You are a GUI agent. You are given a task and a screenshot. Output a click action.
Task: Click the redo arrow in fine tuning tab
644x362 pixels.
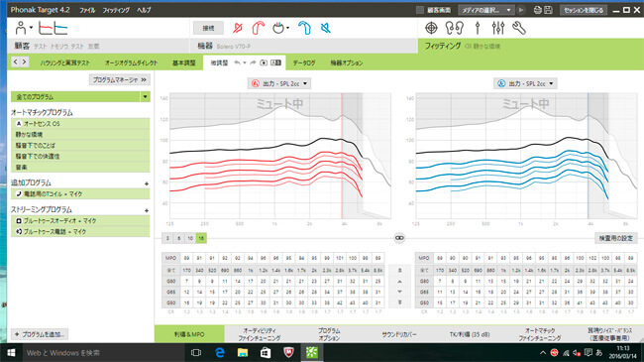point(253,62)
